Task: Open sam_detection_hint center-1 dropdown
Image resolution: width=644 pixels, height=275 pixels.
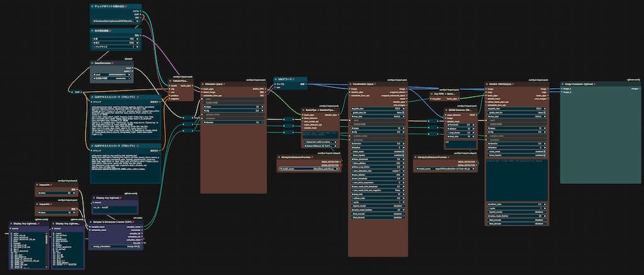Action: [378, 171]
